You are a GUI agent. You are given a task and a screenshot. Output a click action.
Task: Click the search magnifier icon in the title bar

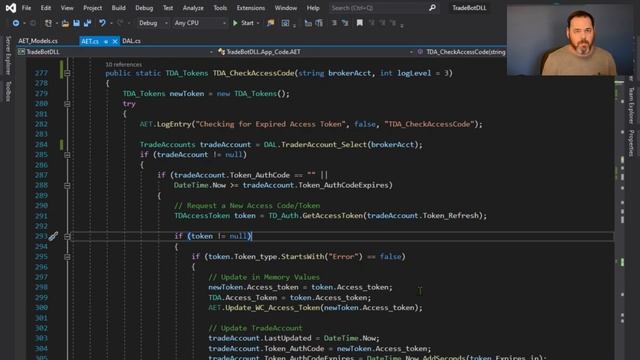point(432,8)
